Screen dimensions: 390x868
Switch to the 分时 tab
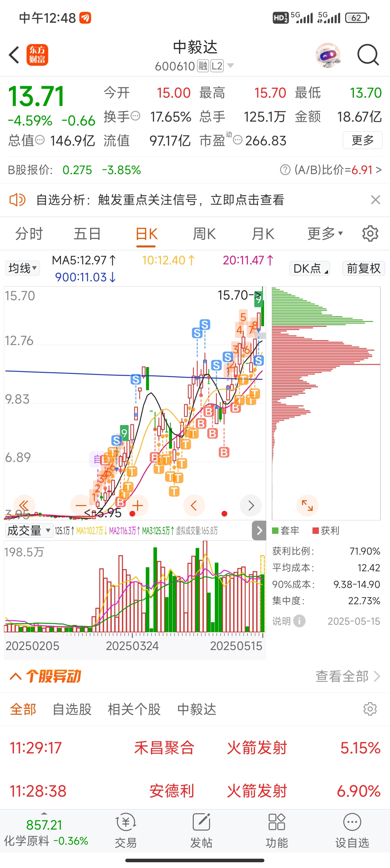(x=29, y=234)
